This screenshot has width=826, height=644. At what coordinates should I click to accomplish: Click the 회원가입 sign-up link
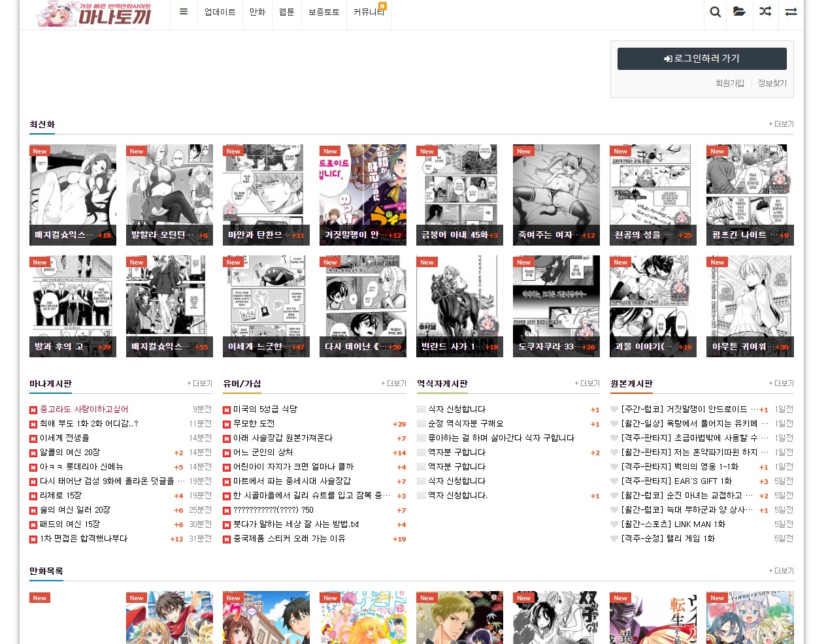(730, 84)
